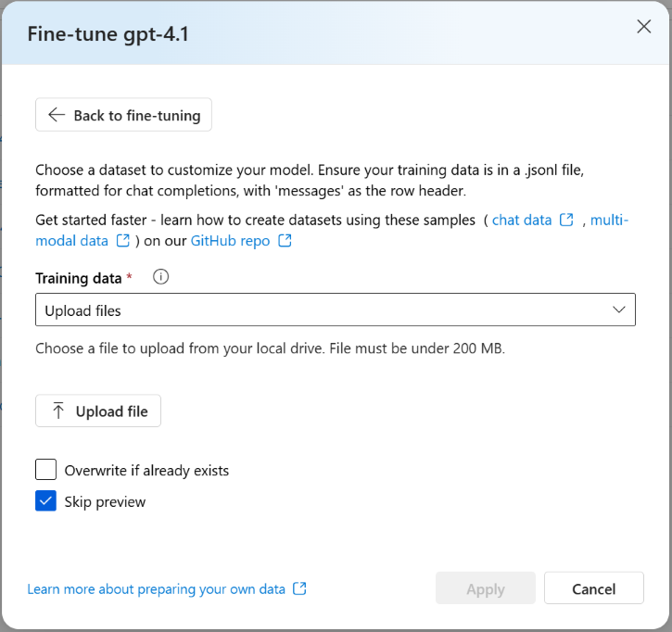
Task: Open Learn more about preparing your own data
Action: click(156, 589)
